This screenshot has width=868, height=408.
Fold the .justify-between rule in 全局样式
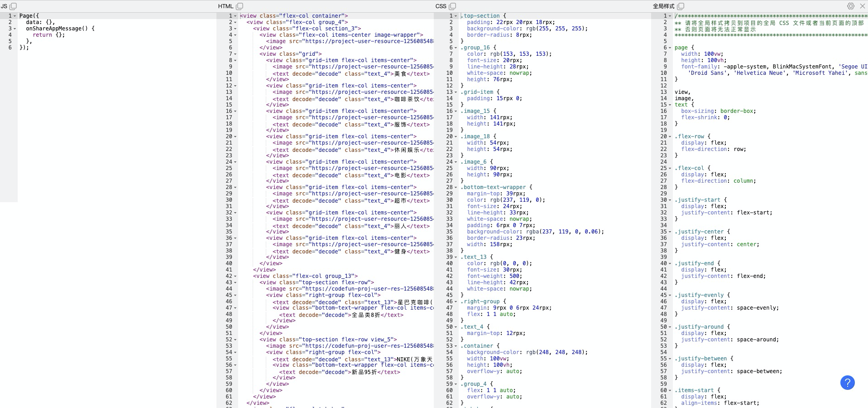click(x=670, y=359)
